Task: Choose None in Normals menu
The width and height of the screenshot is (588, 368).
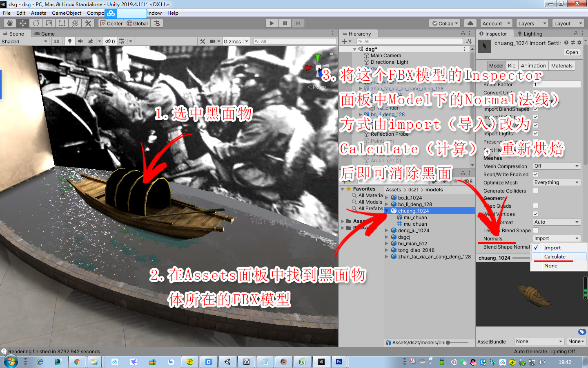Action: point(559,266)
